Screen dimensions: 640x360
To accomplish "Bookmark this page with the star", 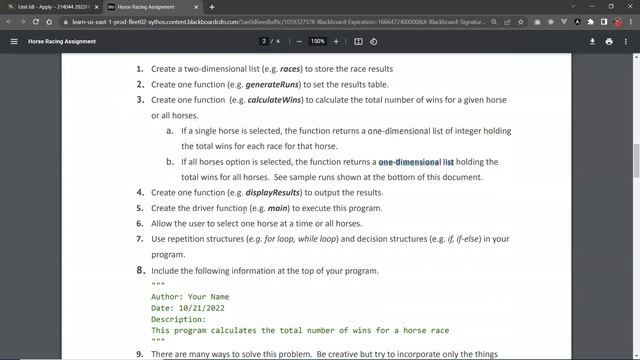I will click(x=521, y=22).
